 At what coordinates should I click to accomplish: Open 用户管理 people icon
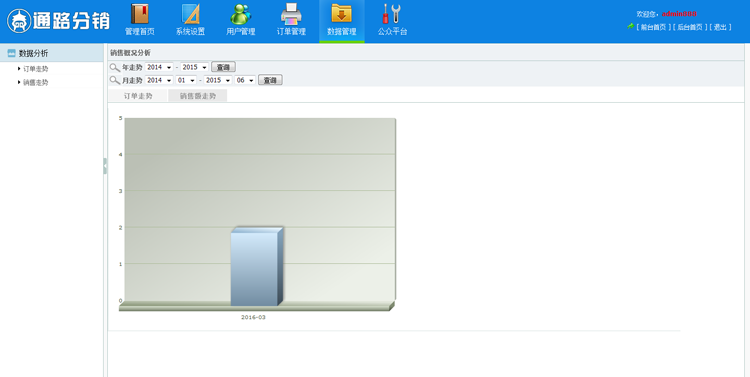(x=241, y=14)
